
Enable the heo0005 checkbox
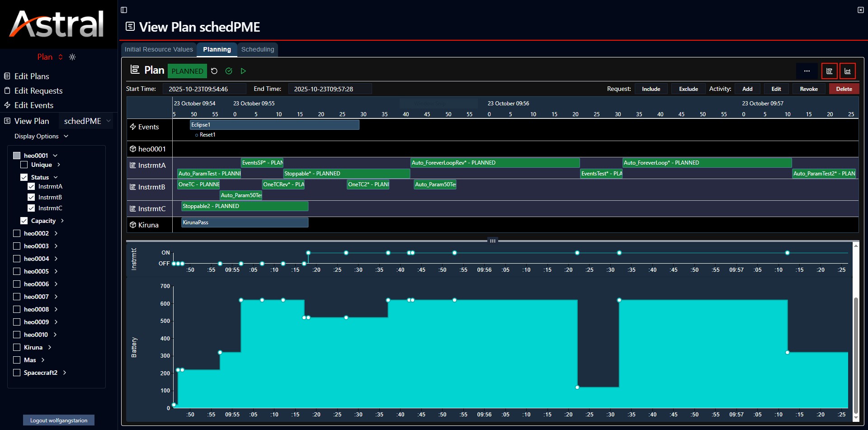pos(17,271)
